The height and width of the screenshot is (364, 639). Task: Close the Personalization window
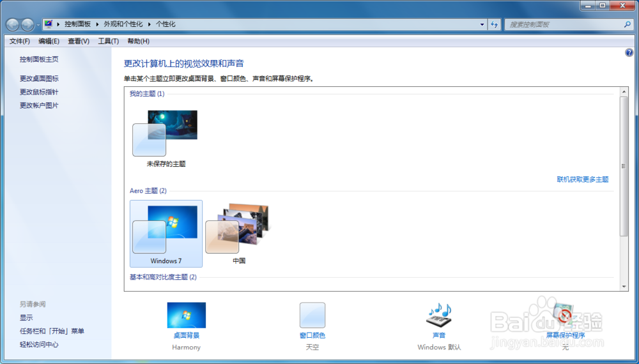tap(622, 5)
